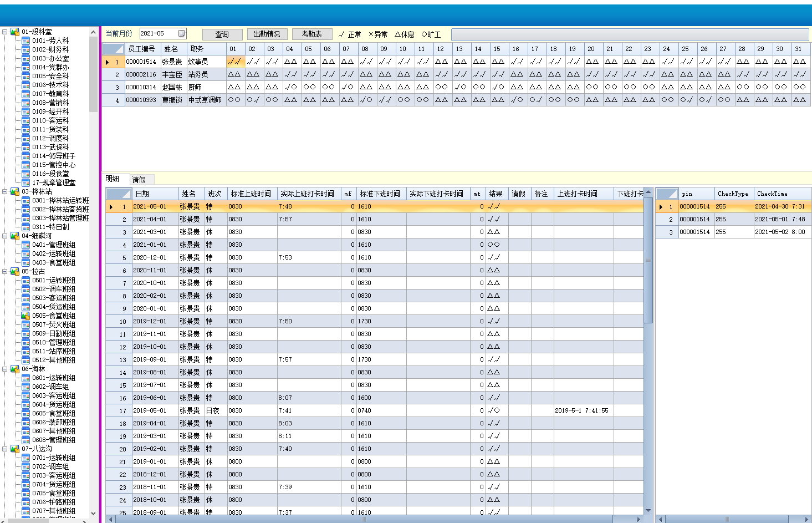Image resolution: width=812 pixels, height=523 pixels.
Task: Click the icon beside 0403-食堂班组
Action: [x=25, y=262]
